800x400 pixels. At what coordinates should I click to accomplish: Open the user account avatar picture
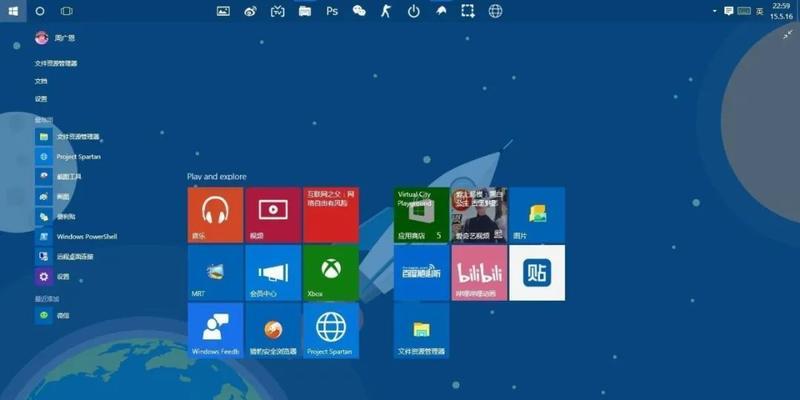click(x=42, y=38)
